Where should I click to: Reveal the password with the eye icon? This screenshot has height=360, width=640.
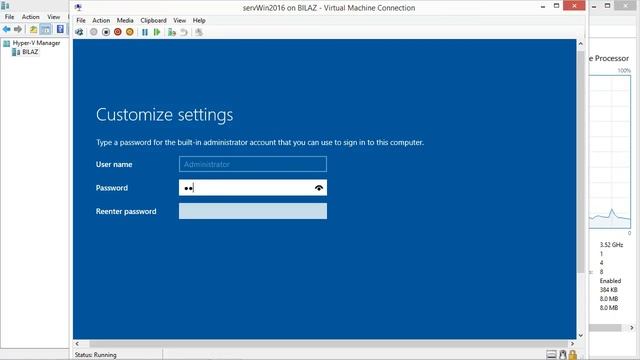point(319,188)
